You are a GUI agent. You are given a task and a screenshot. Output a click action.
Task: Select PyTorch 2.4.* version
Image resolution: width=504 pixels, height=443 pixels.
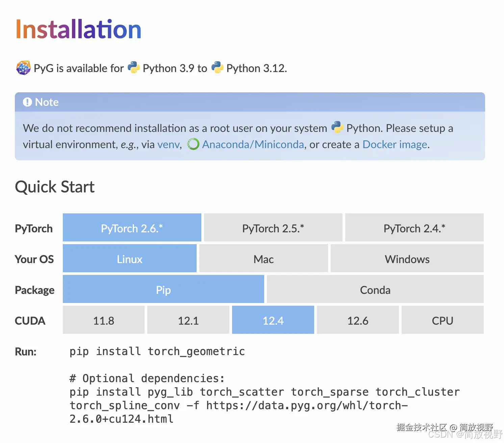pyautogui.click(x=414, y=228)
